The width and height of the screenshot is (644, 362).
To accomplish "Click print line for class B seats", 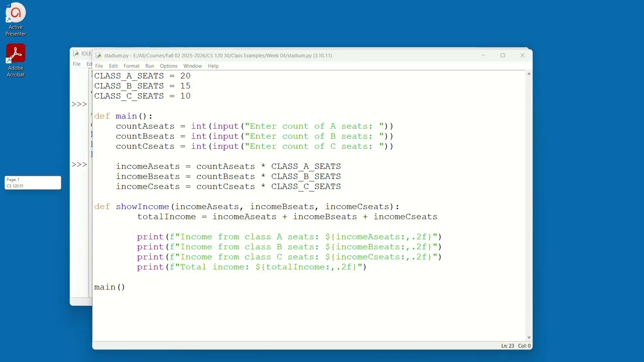I will coord(289,247).
